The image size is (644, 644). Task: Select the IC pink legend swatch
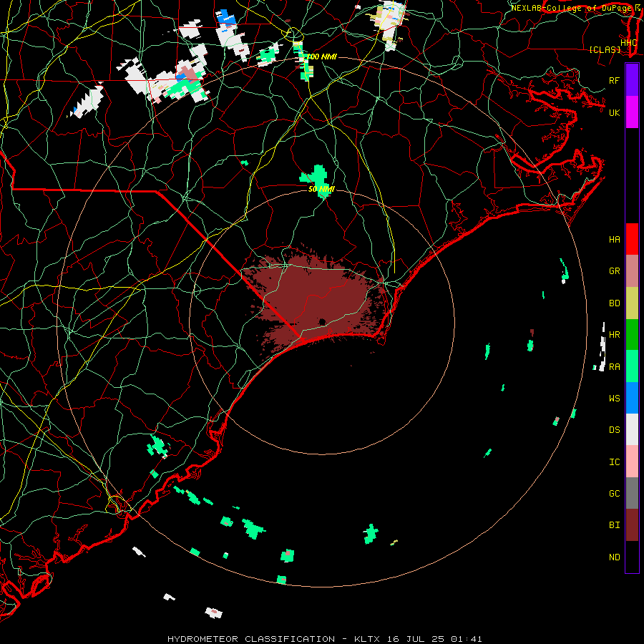pyautogui.click(x=632, y=462)
